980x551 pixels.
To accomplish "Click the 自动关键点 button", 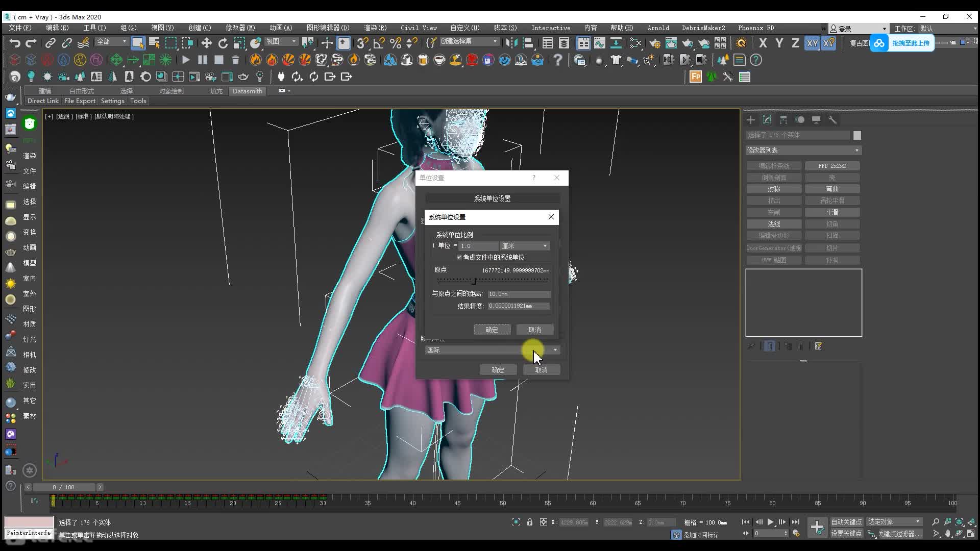I will click(846, 521).
